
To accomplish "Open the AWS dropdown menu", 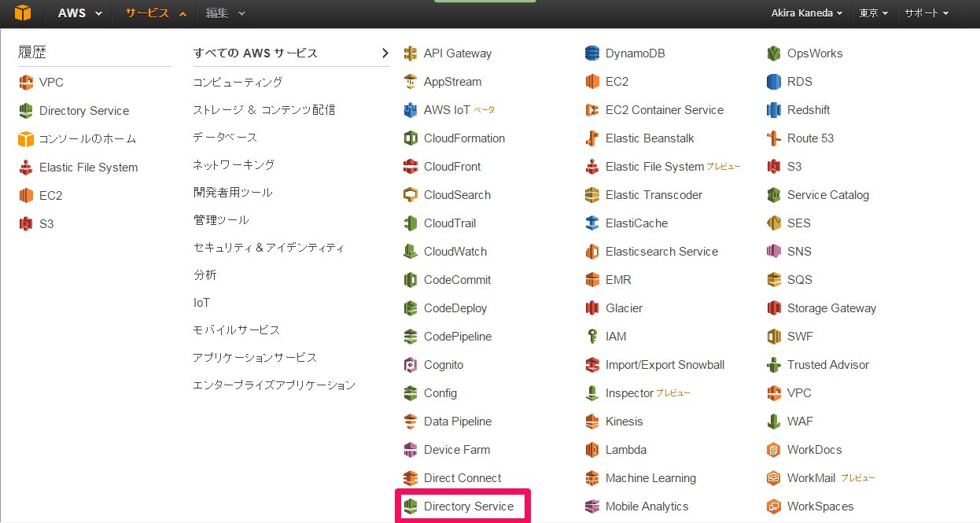I will pos(80,13).
